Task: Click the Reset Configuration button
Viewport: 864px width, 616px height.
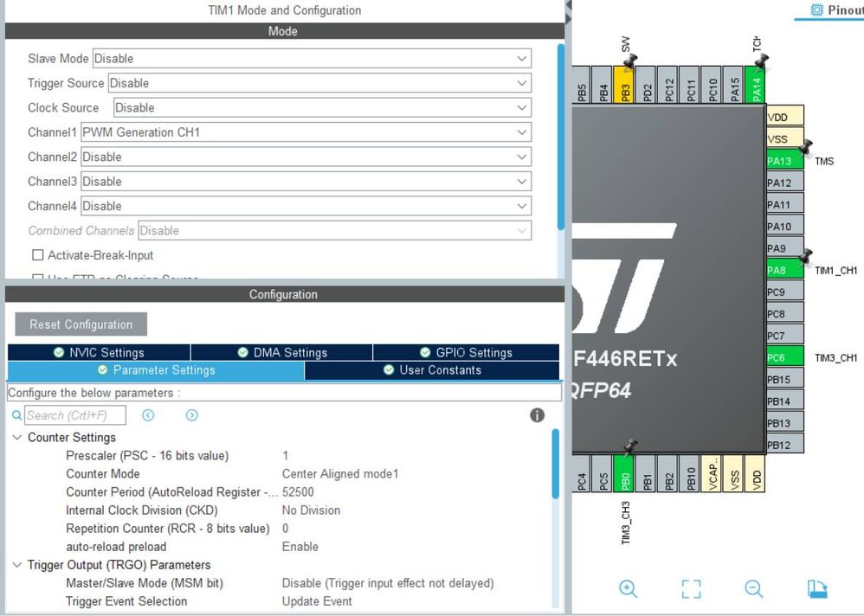Action: (x=81, y=324)
